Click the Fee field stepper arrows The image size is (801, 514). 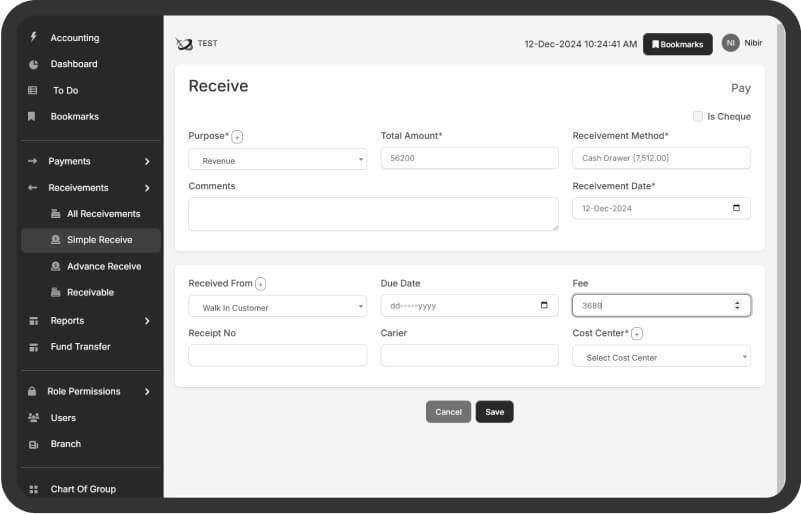pyautogui.click(x=737, y=306)
